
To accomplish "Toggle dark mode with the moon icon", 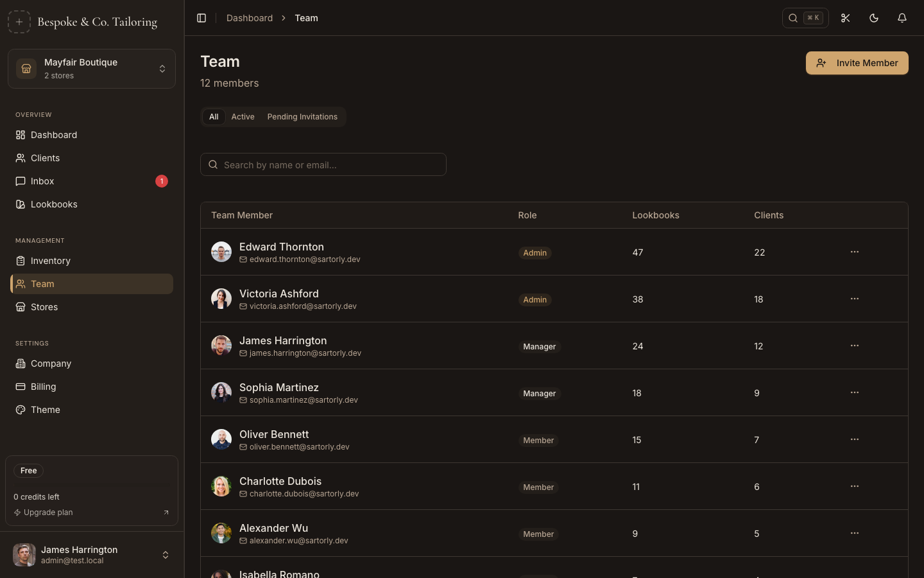I will (x=873, y=18).
